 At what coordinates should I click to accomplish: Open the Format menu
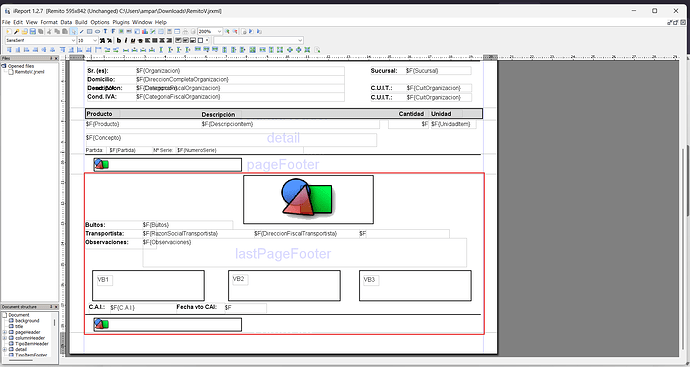click(49, 22)
